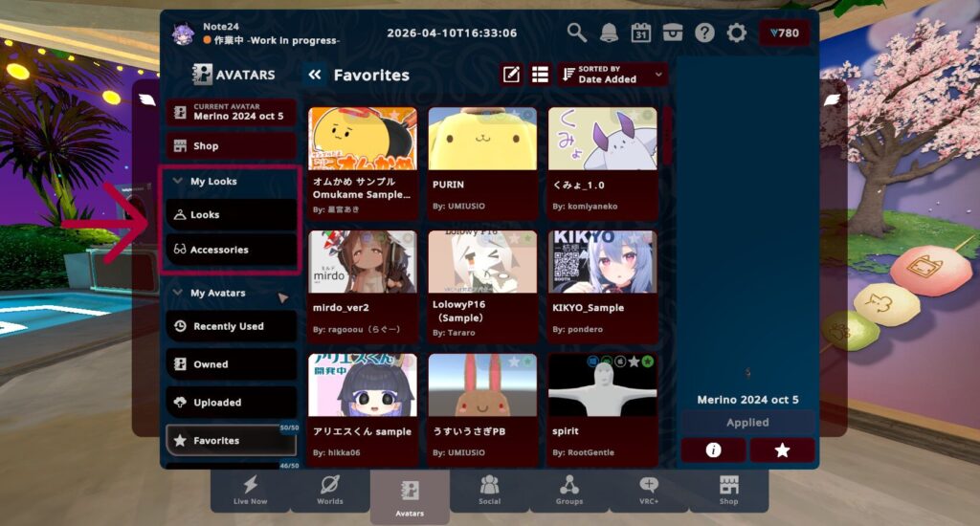Toggle favorite star for current avatar
980x526 pixels.
coord(782,450)
